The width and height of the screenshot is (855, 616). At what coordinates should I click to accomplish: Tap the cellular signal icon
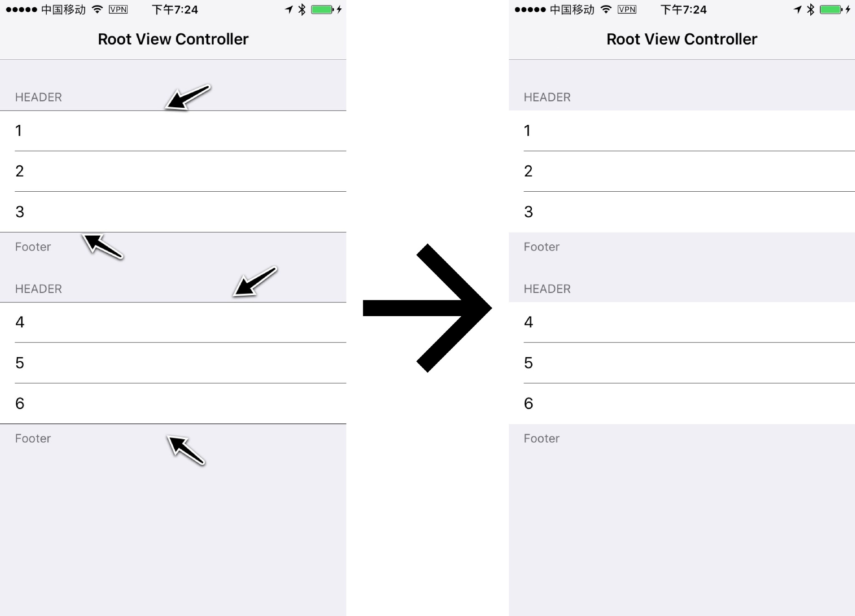point(15,9)
